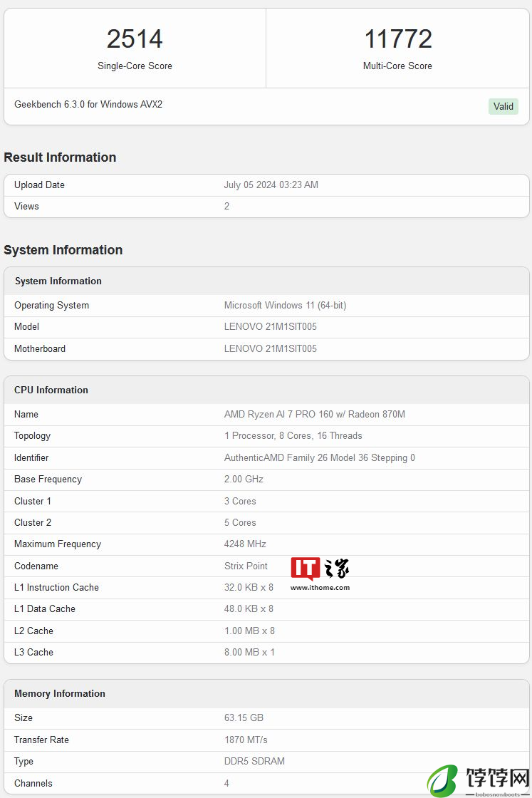Click the Codename label
Viewport: 532px width, 798px height.
tap(36, 566)
